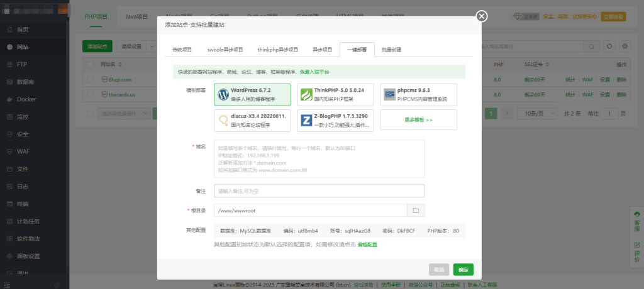The width and height of the screenshot is (644, 289).
Task: Click the go-to page number field
Action: point(609,113)
